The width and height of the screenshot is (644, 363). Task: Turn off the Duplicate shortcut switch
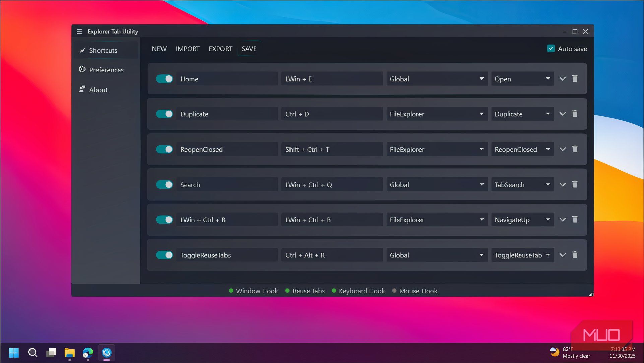pyautogui.click(x=164, y=114)
